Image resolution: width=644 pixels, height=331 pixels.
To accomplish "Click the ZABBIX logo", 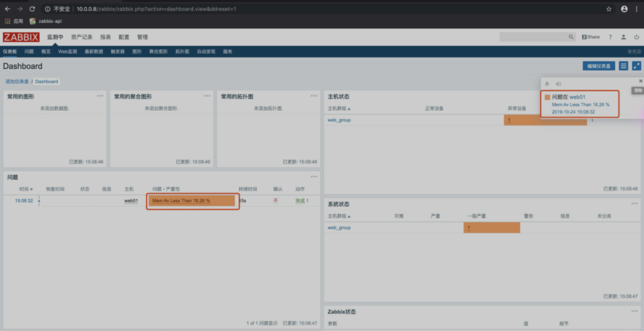I will click(x=21, y=37).
